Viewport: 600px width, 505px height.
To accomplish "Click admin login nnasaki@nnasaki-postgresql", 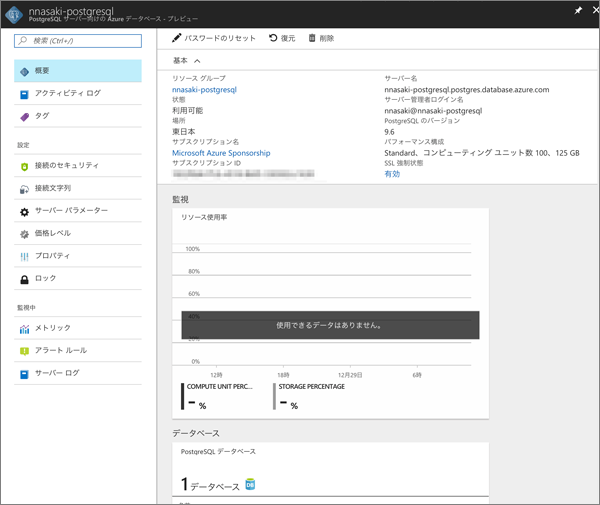I will (433, 111).
